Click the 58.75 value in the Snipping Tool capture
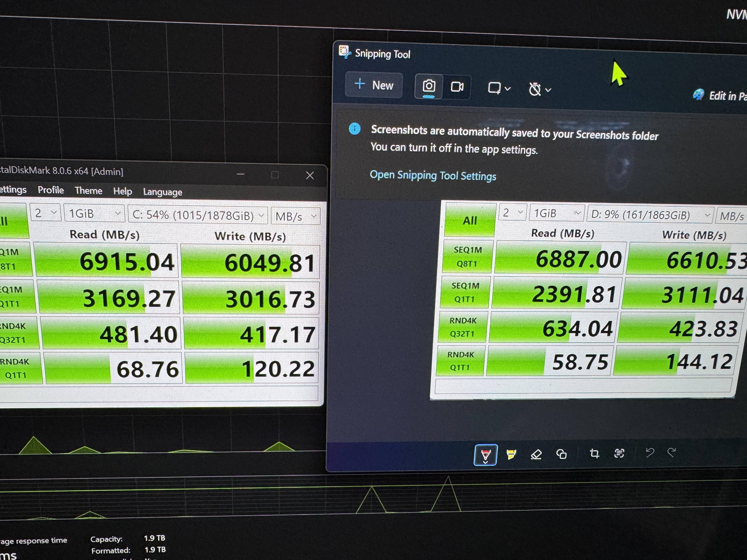 (580, 362)
